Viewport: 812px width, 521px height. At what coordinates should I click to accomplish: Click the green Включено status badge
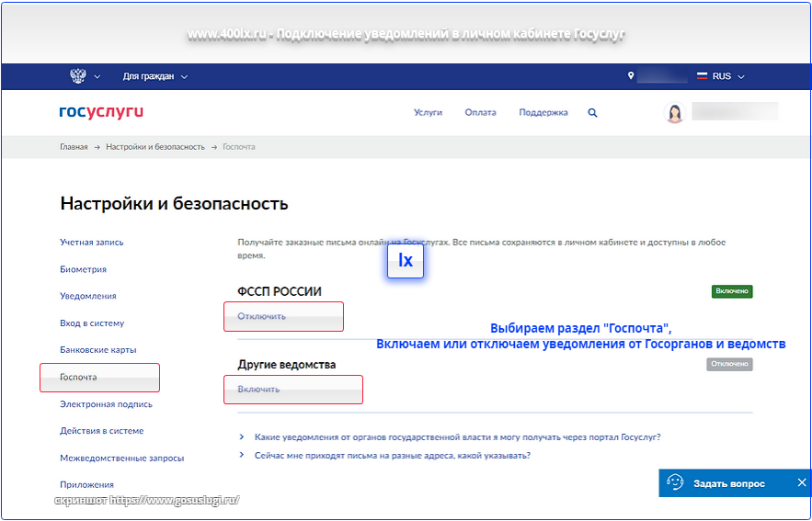coord(732,291)
